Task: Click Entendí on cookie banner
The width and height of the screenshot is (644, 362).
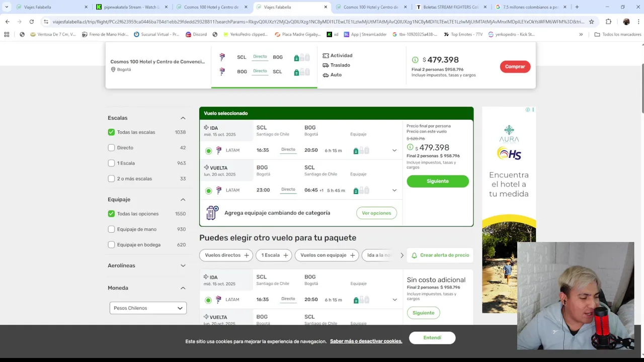Action: coord(432,338)
